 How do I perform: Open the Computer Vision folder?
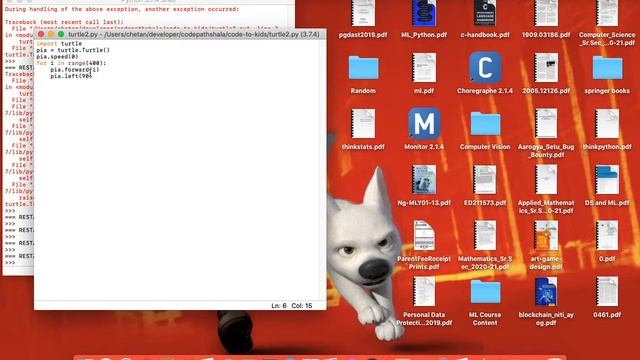[x=485, y=124]
